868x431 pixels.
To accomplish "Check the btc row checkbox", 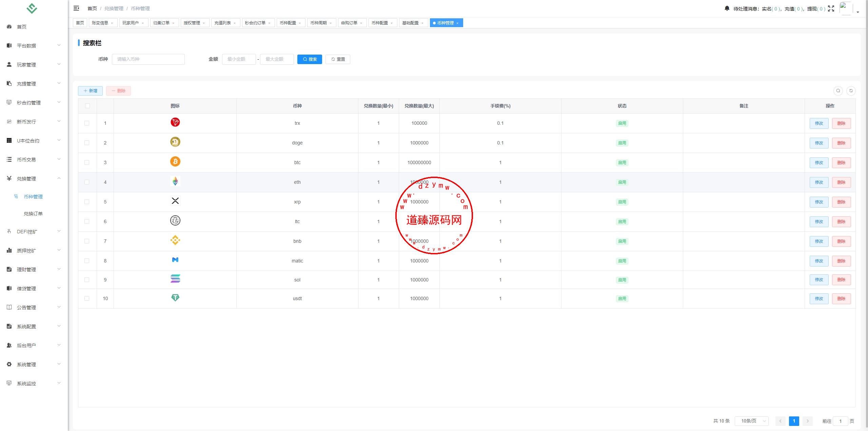I will click(87, 162).
